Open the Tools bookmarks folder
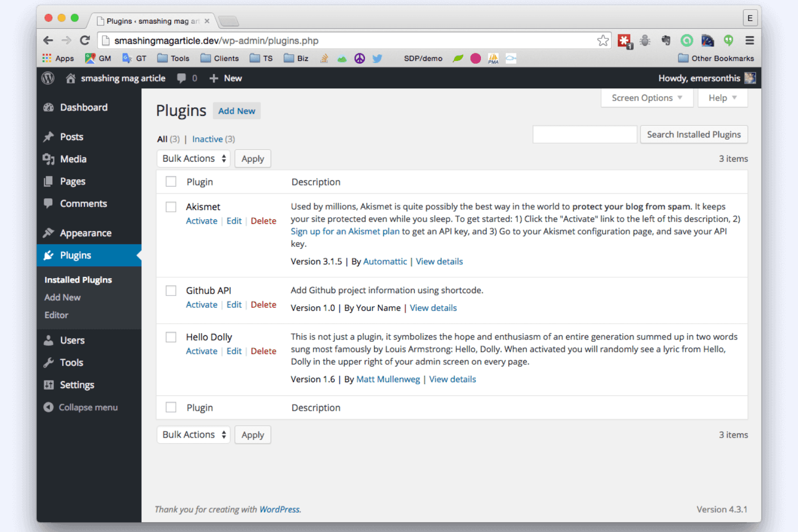The height and width of the screenshot is (532, 798). click(x=173, y=58)
